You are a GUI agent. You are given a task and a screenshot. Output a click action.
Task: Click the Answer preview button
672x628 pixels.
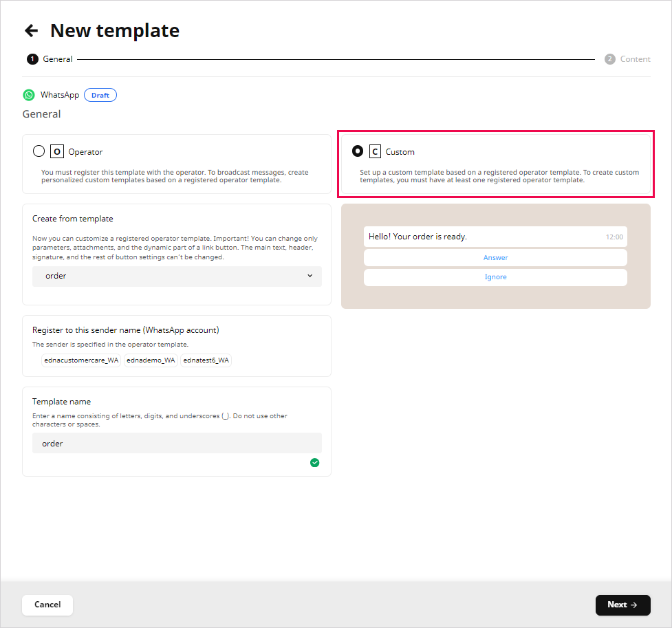495,257
